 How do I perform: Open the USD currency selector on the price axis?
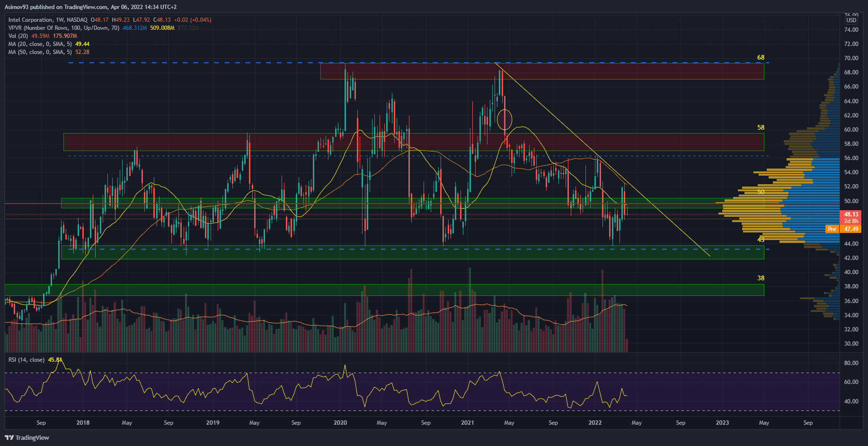coord(851,20)
